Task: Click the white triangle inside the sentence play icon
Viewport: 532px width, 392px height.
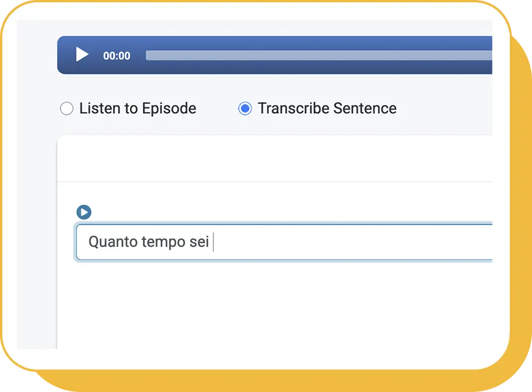Action: (85, 212)
